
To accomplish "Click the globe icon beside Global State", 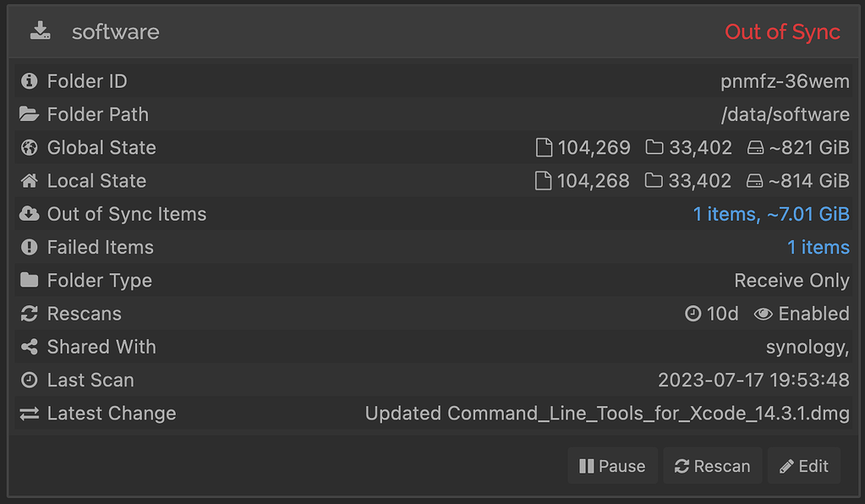I will point(28,147).
